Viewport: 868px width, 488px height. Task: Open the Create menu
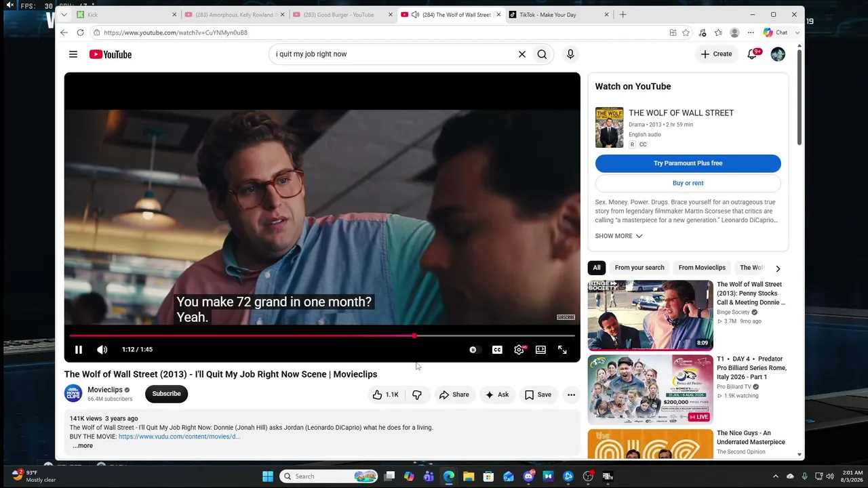tap(717, 54)
